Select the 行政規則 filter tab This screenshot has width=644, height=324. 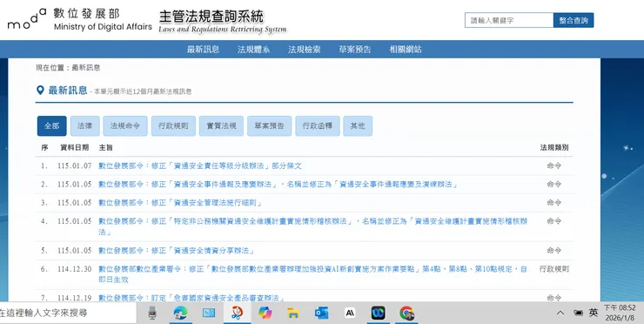coord(173,125)
